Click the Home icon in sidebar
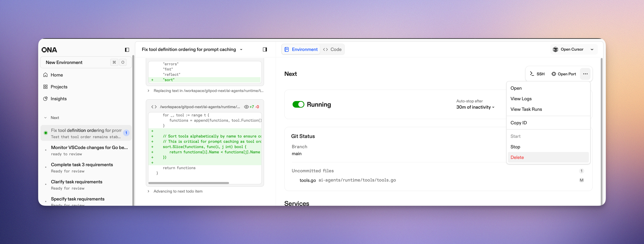 (x=46, y=75)
